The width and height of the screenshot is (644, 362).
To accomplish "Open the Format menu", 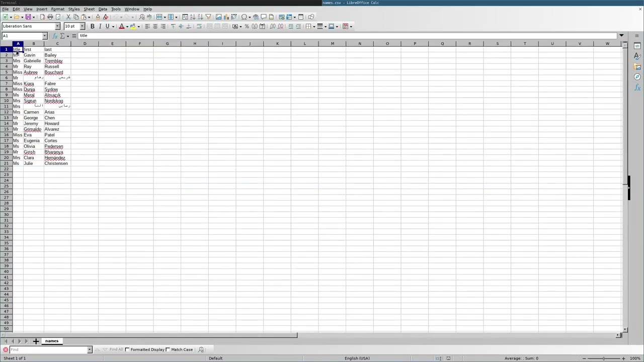I will tap(58, 9).
